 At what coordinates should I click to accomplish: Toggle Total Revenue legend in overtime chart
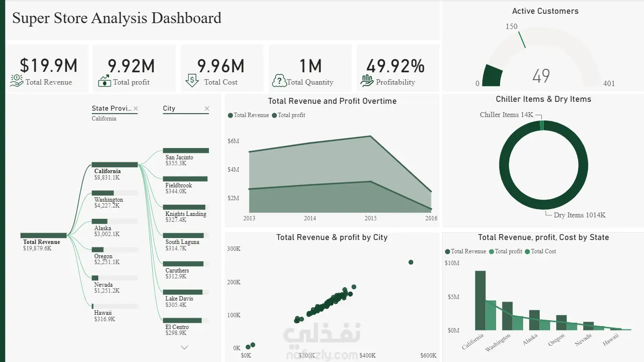(249, 115)
